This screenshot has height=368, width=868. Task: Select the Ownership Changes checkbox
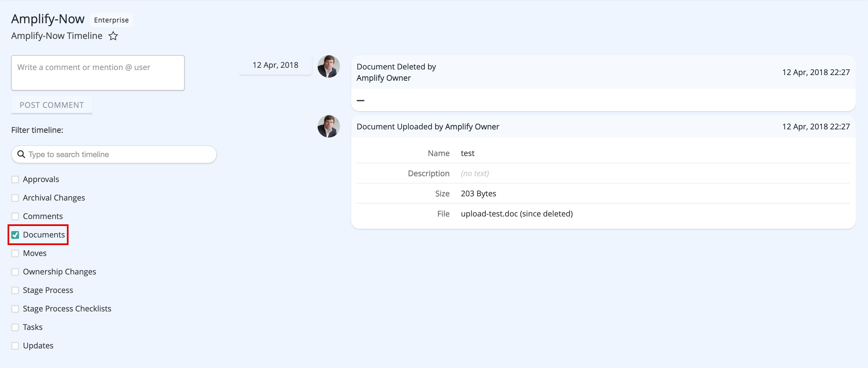15,272
